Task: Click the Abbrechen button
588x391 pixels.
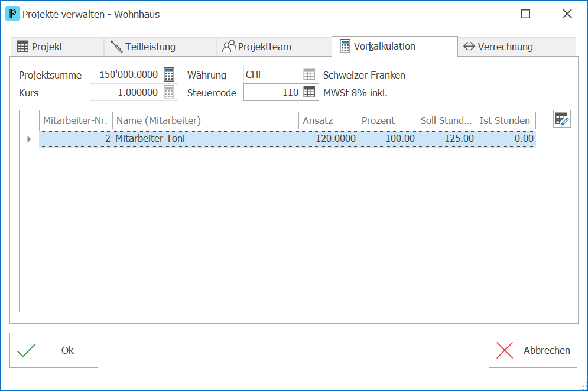Action: [x=533, y=350]
